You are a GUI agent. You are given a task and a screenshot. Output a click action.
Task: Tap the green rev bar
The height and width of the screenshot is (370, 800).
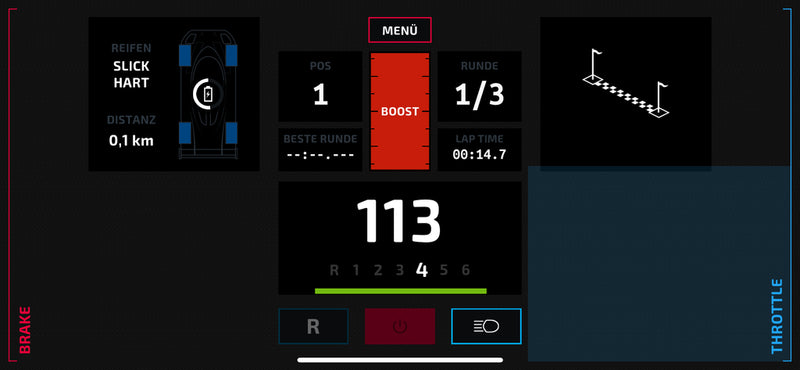click(401, 291)
